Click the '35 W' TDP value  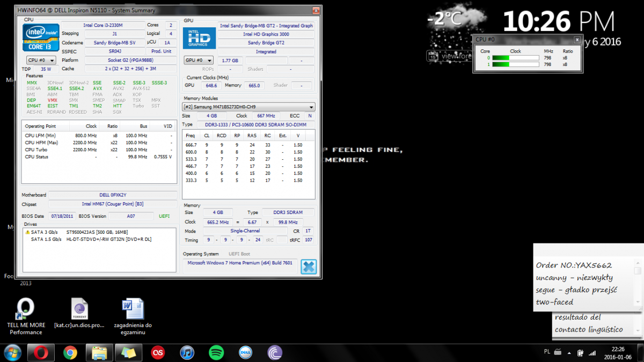(x=46, y=69)
